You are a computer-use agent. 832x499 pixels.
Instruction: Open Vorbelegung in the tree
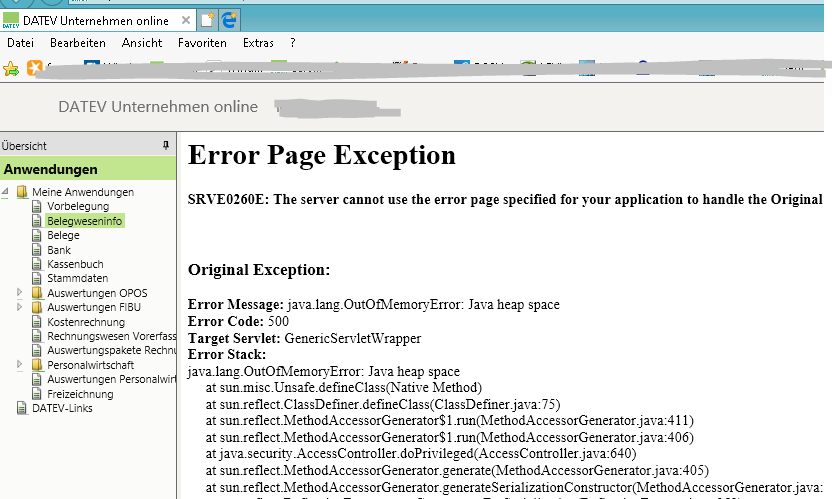pyautogui.click(x=78, y=207)
